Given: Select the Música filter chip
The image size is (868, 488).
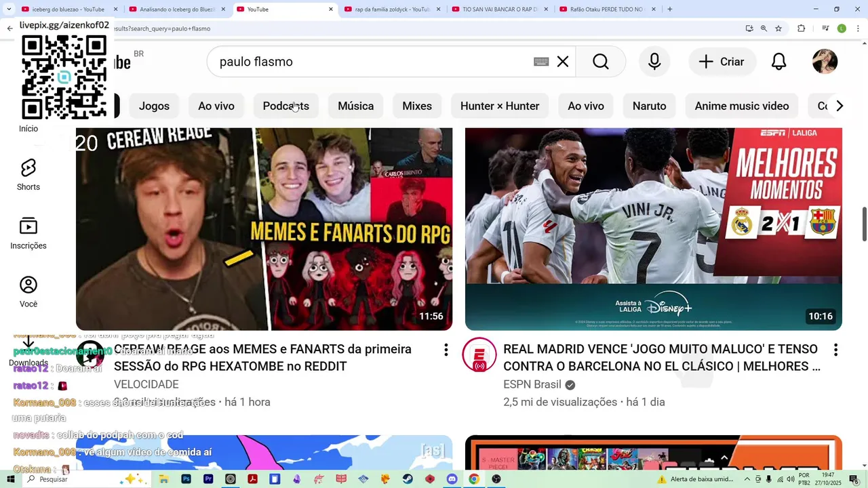Looking at the screenshot, I should coord(356,106).
